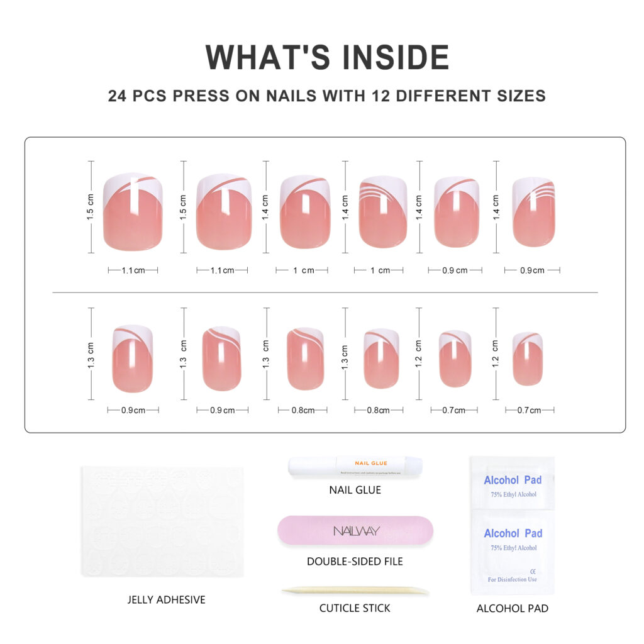
Task: Click the JELLY ADHESIVE caption
Action: point(166,599)
